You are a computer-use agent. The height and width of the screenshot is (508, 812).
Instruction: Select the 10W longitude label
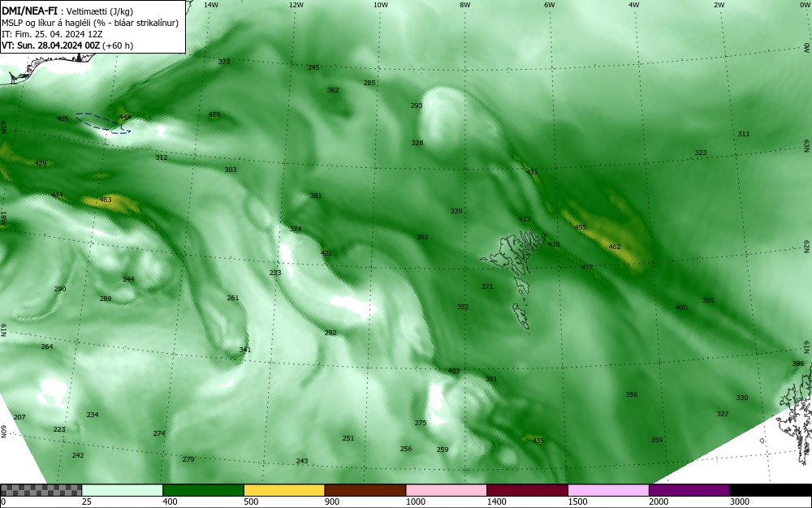pyautogui.click(x=381, y=5)
